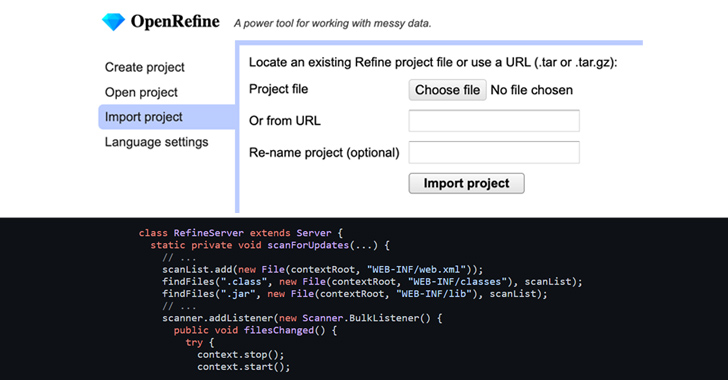The height and width of the screenshot is (380, 728).
Task: Click code line 'class RefineServer extends Server'
Action: point(240,233)
